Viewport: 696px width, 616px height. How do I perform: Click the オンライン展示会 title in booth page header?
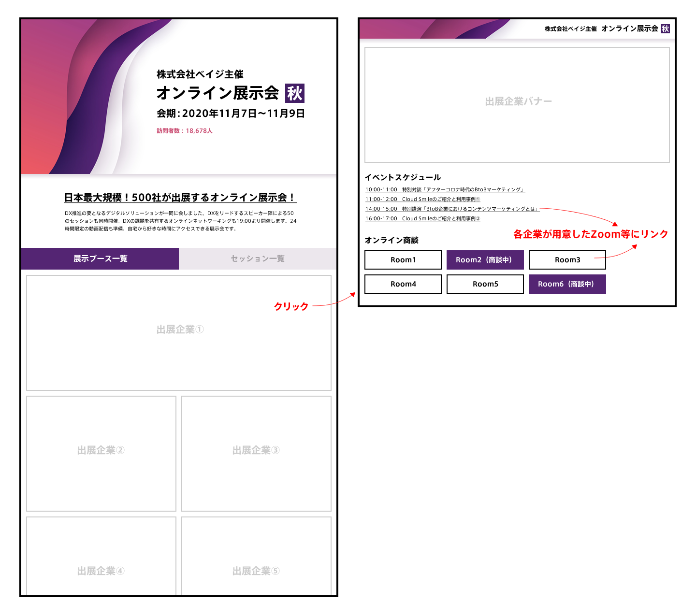tap(630, 29)
